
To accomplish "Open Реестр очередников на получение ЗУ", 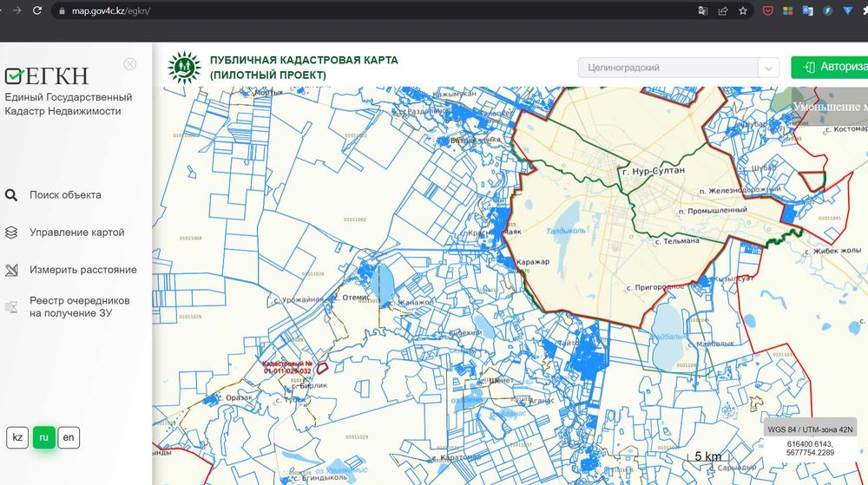I will click(x=79, y=306).
